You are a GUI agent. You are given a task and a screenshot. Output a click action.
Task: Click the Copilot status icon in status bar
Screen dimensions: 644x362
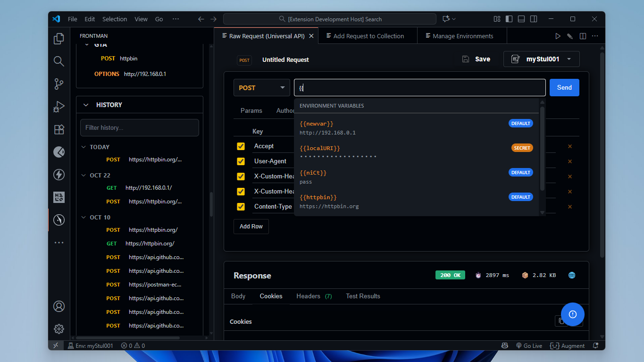(x=505, y=346)
